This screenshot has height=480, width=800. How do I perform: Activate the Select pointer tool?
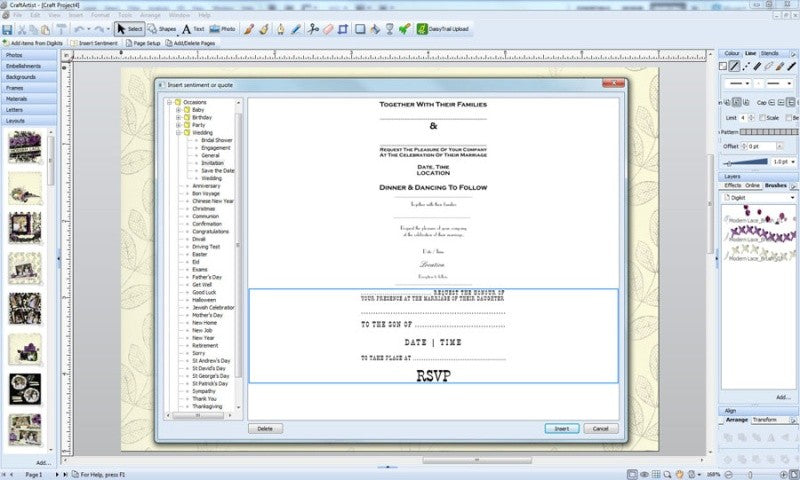130,29
